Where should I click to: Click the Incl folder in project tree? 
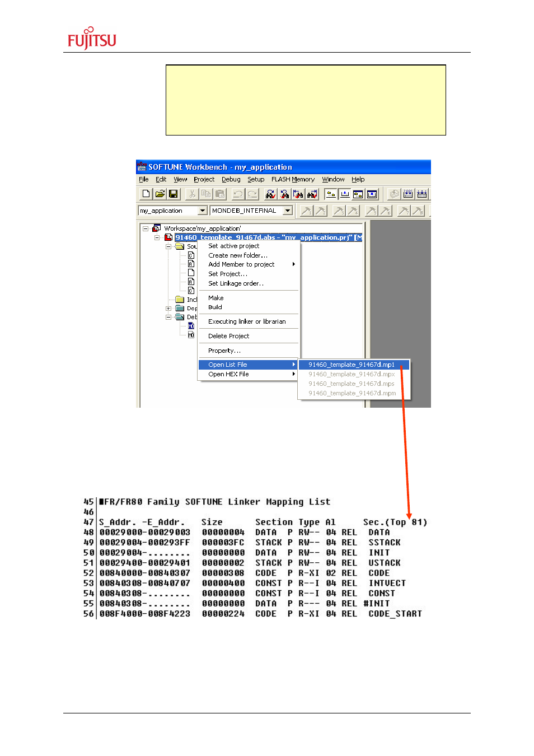186,300
